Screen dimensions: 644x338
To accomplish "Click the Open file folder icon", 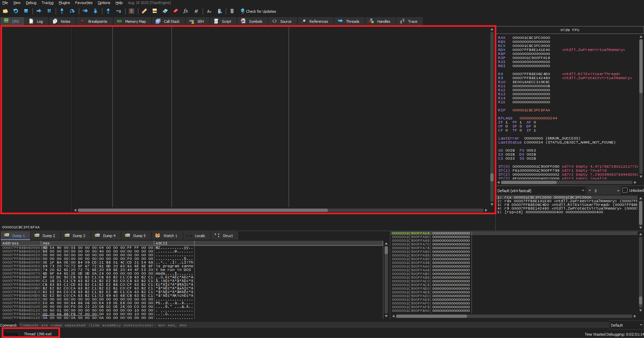I will click(5, 11).
